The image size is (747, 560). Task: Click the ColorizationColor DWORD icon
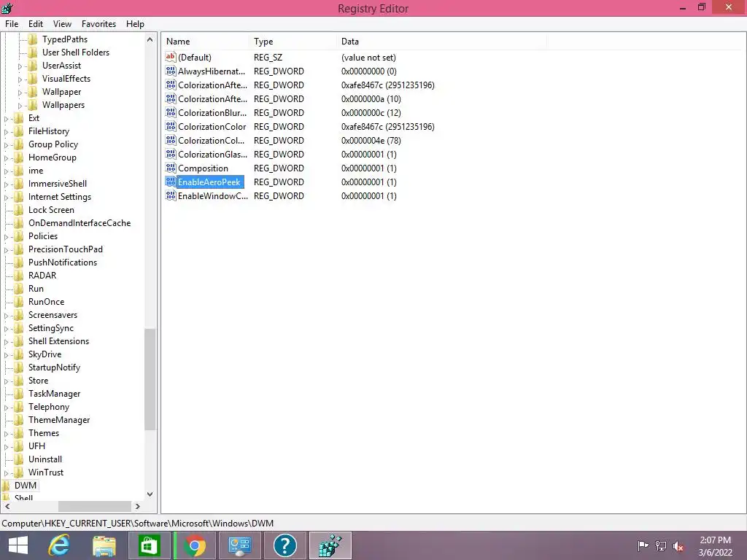[x=171, y=127]
